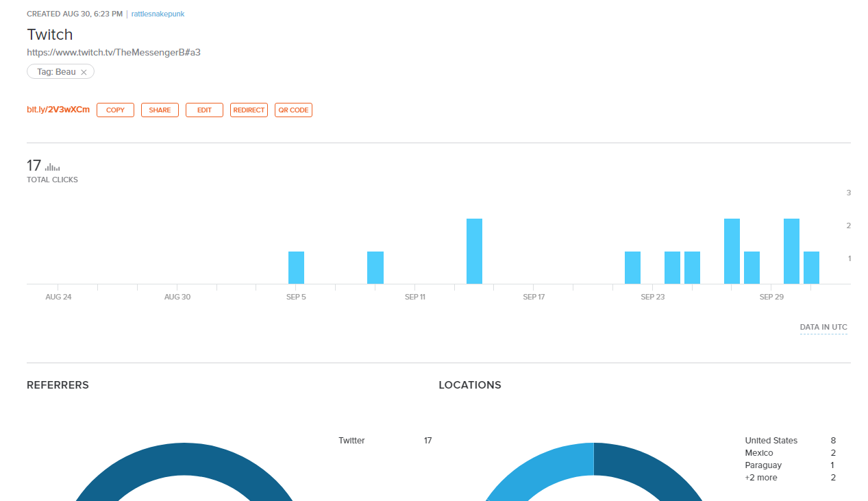The width and height of the screenshot is (868, 501).
Task: Click the SEP 17 axis label
Action: (x=534, y=297)
